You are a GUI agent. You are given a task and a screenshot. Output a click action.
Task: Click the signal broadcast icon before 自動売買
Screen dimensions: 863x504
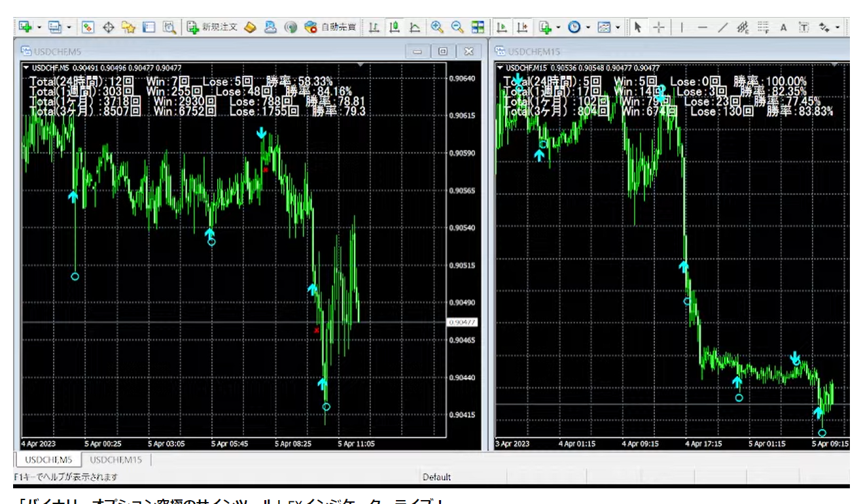coord(291,27)
